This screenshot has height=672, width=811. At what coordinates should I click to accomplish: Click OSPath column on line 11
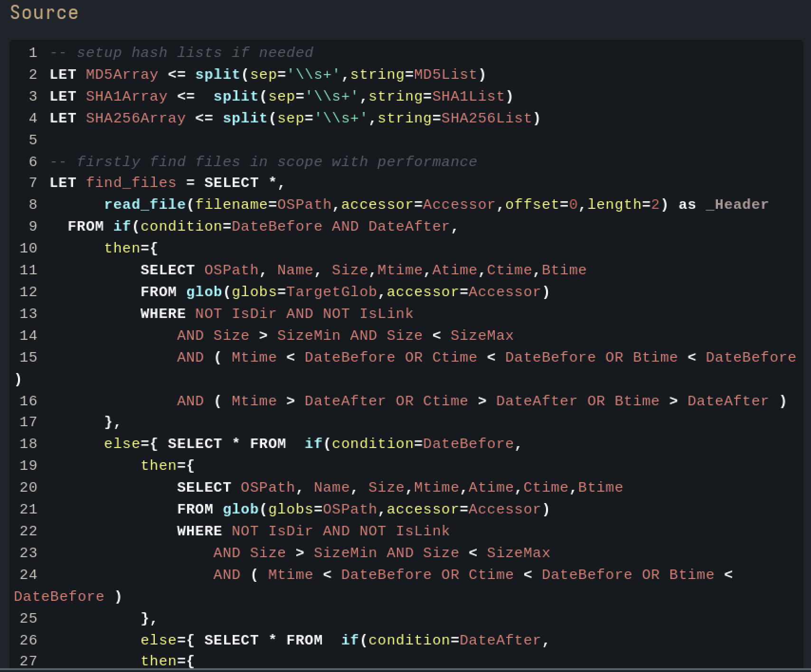(231, 270)
